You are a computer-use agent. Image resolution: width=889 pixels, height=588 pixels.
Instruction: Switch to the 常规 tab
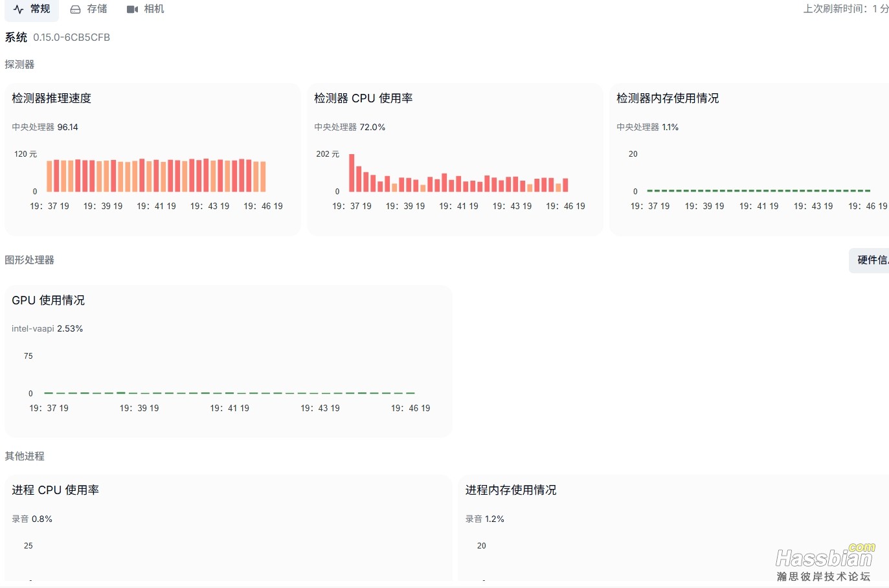click(x=32, y=9)
